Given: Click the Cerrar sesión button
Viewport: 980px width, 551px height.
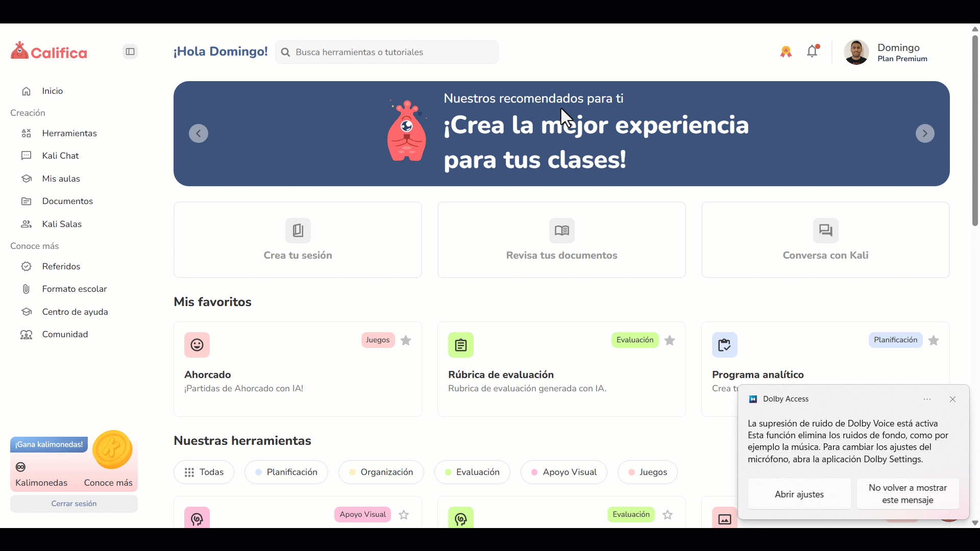Looking at the screenshot, I should pos(74,504).
